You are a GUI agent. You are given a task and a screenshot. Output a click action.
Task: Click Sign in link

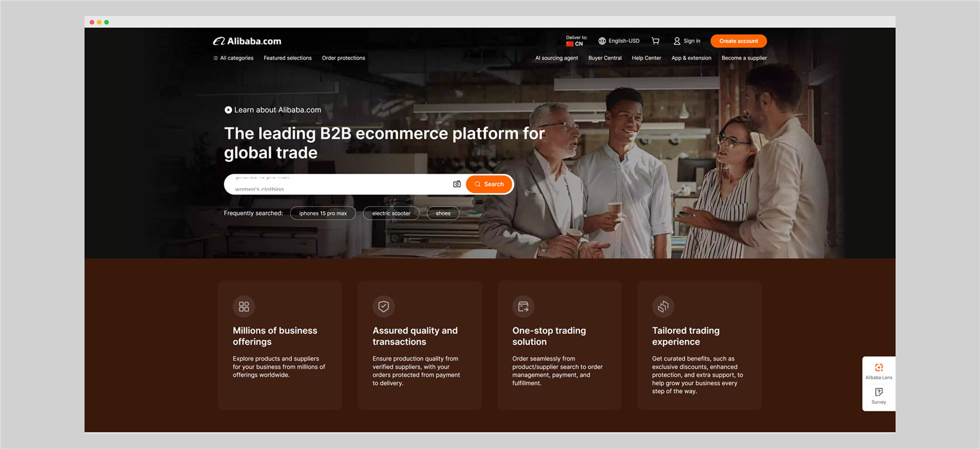pos(687,41)
